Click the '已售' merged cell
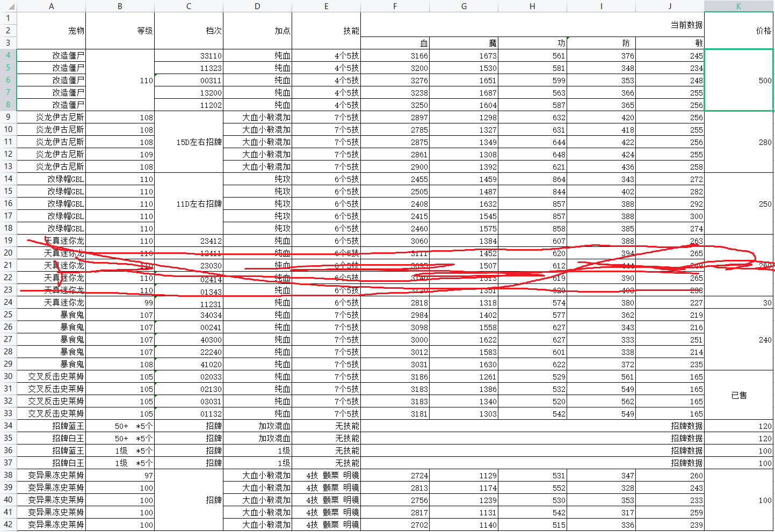Image resolution: width=775 pixels, height=532 pixels. coord(738,395)
